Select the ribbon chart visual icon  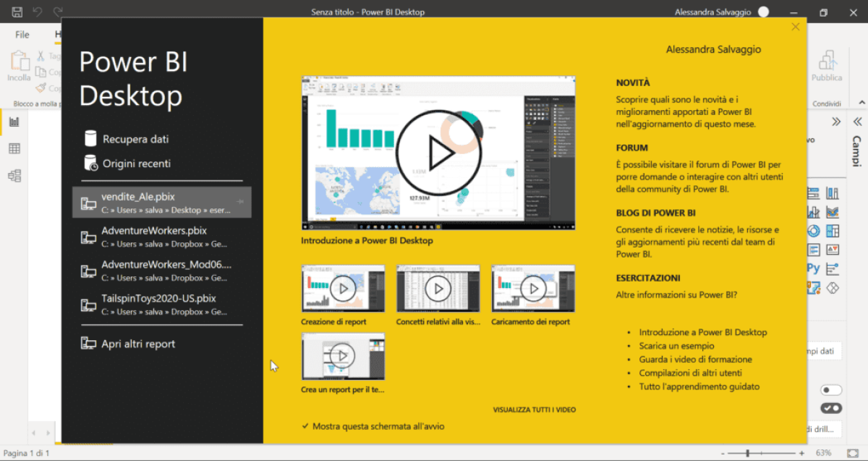[833, 212]
